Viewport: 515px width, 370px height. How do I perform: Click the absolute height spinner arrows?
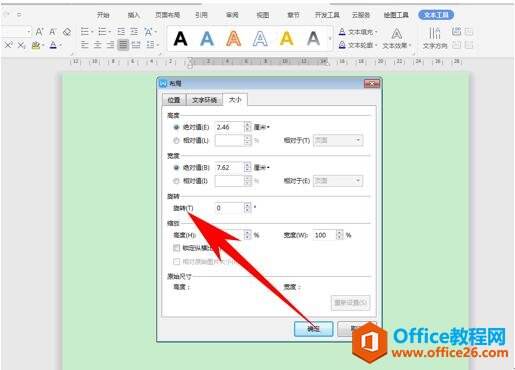pos(247,127)
